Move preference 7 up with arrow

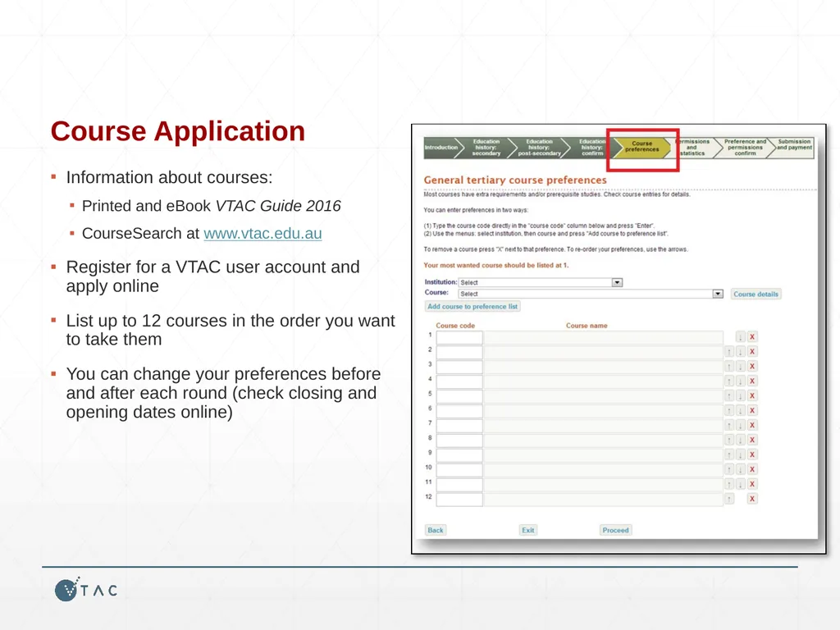click(x=729, y=426)
